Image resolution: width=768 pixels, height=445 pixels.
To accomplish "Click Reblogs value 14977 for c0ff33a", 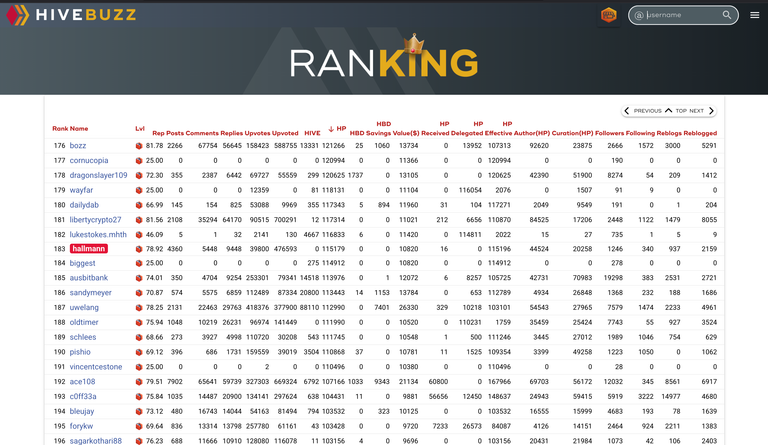I will pos(671,397).
